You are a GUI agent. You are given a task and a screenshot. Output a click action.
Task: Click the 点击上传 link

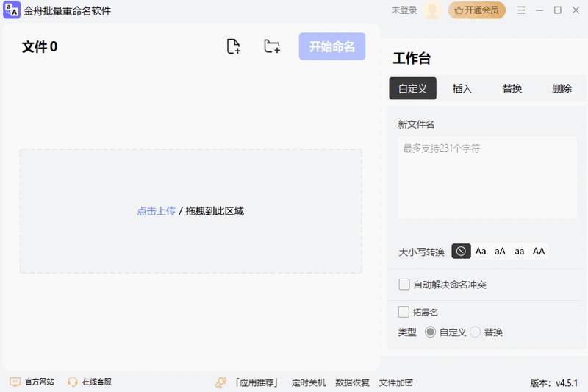pos(156,211)
